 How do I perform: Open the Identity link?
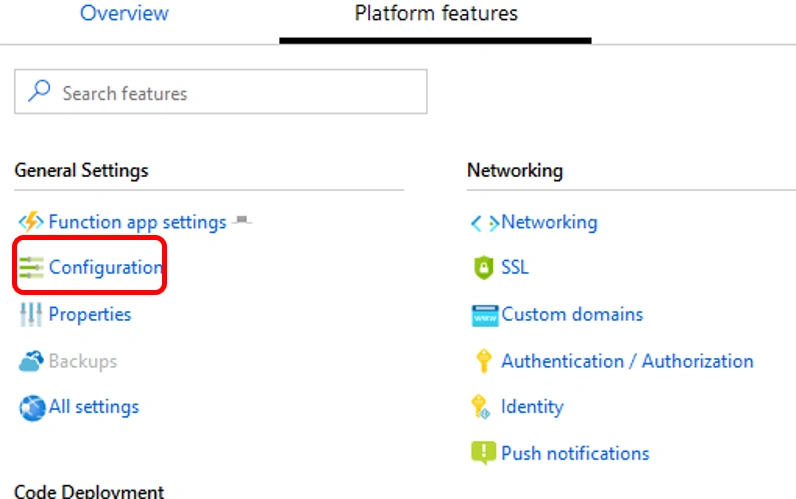532,407
